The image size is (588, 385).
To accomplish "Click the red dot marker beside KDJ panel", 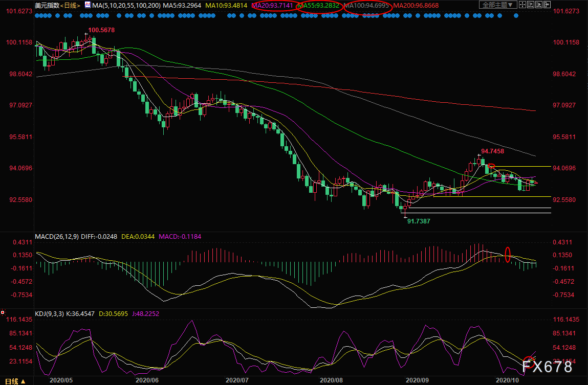I will coord(3,312).
